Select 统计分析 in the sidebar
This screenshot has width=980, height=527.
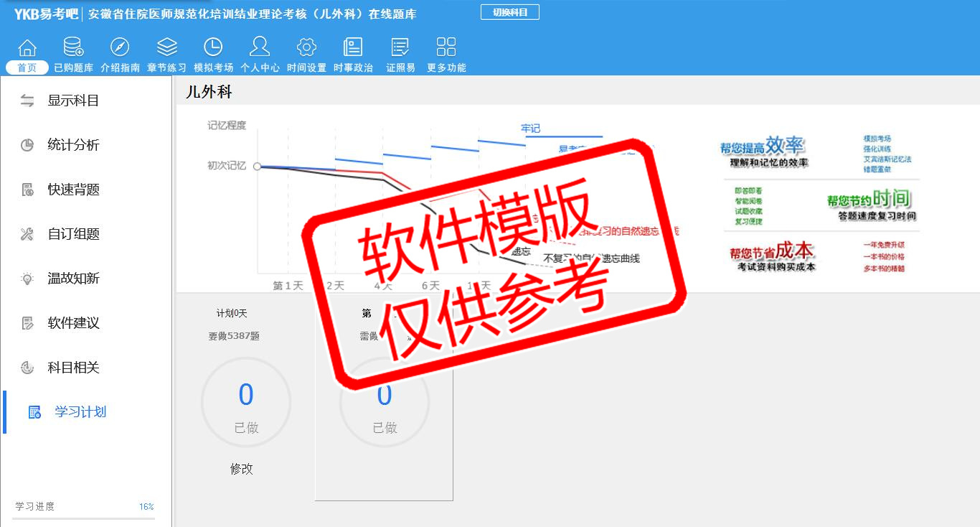72,145
